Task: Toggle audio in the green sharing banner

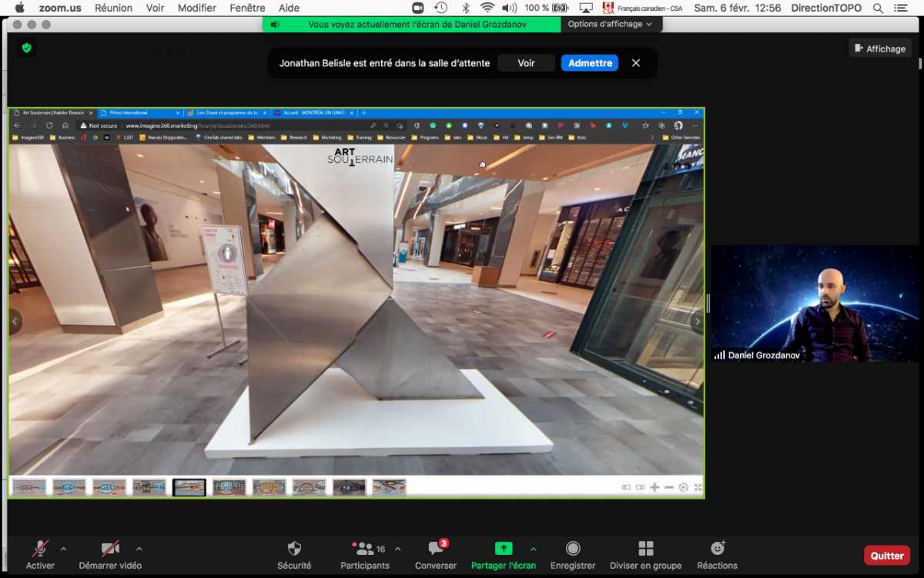Action: pos(275,25)
